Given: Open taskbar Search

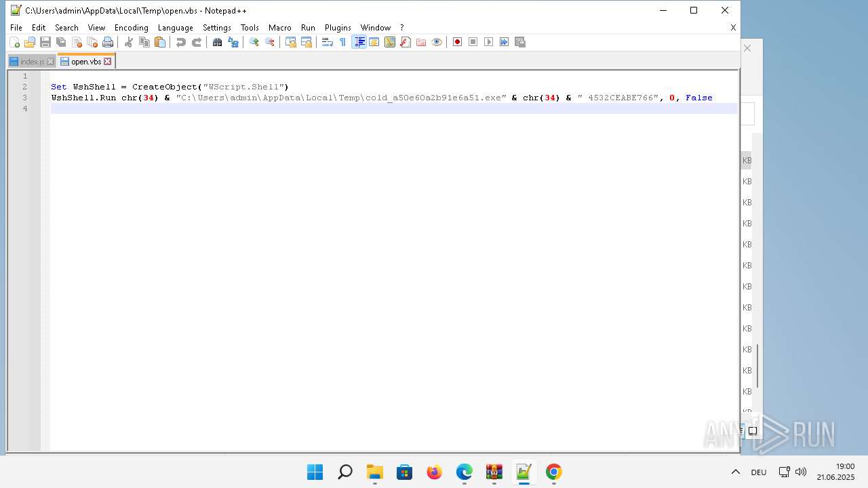Looking at the screenshot, I should point(344,472).
